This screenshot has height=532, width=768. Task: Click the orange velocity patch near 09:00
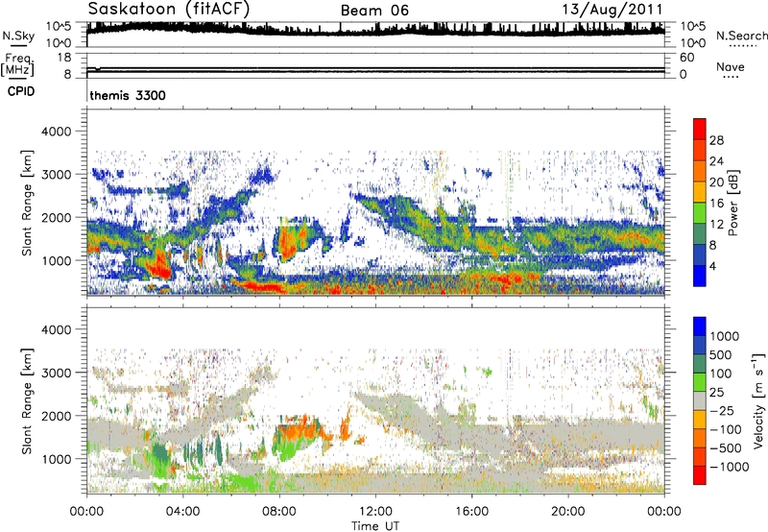[x=300, y=427]
